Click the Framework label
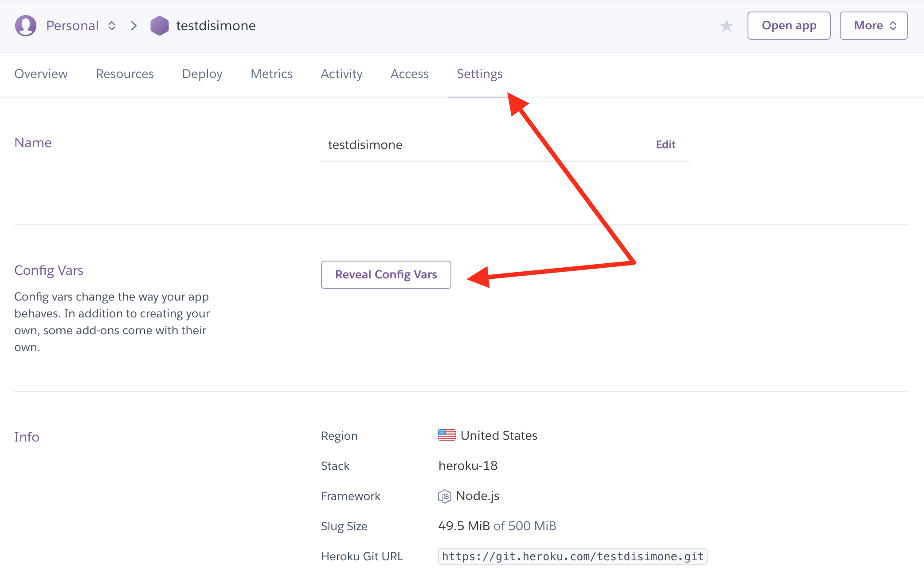The image size is (924, 586). (351, 496)
